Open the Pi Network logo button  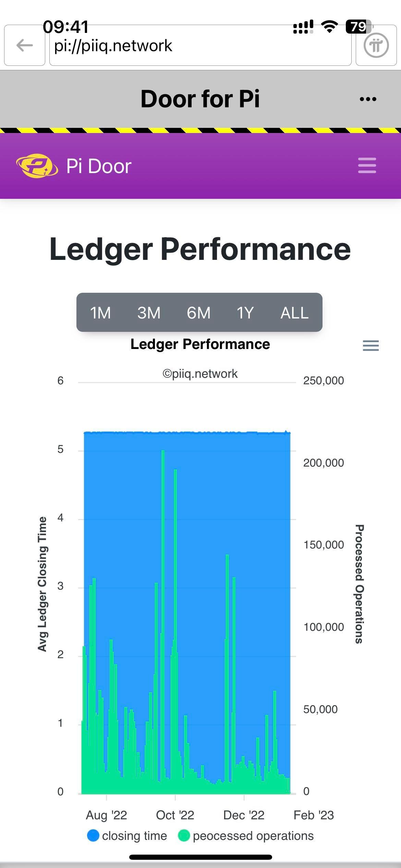tap(376, 45)
